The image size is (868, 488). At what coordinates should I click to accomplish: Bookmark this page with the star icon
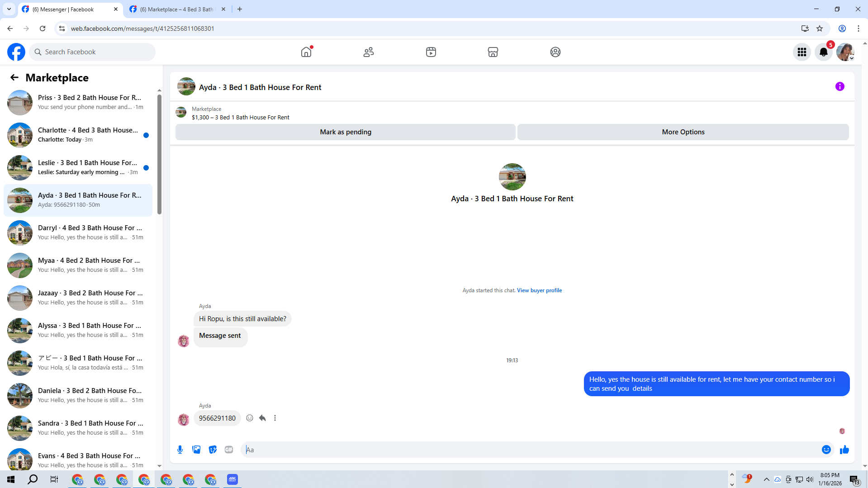[820, 28]
